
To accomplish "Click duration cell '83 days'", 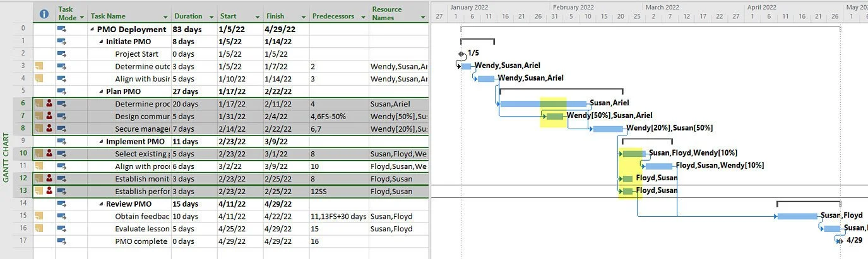I will 194,29.
